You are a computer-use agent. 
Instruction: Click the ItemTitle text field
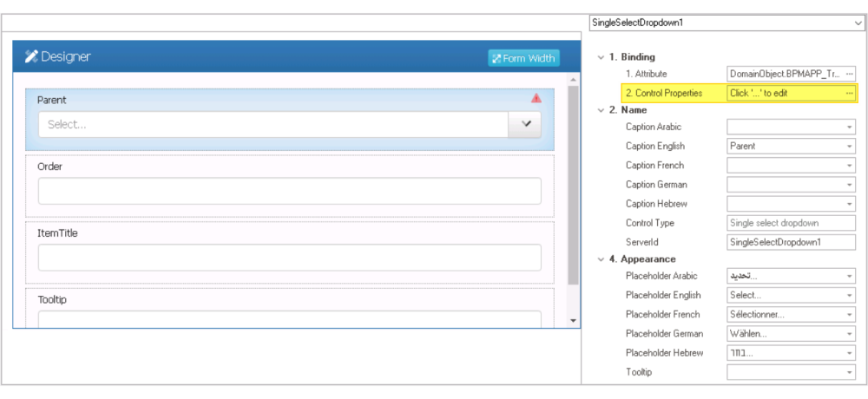(x=290, y=258)
